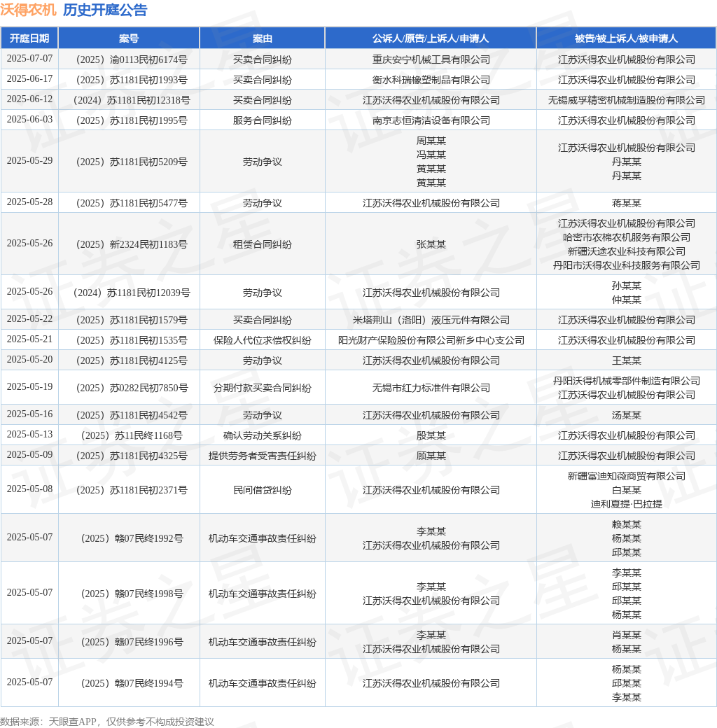Screen dimensions: 717x728
Task: Select date 2025-06-17
Action: coord(29,79)
